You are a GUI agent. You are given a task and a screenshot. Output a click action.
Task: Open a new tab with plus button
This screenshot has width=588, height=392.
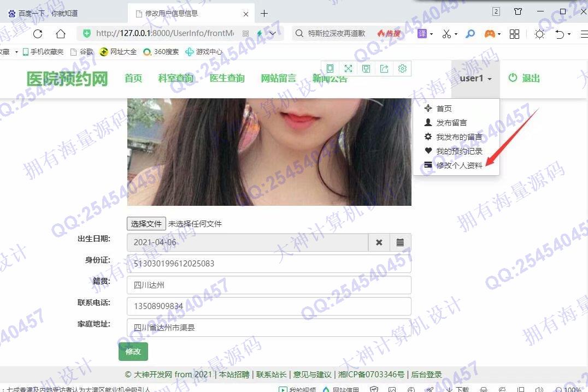264,14
